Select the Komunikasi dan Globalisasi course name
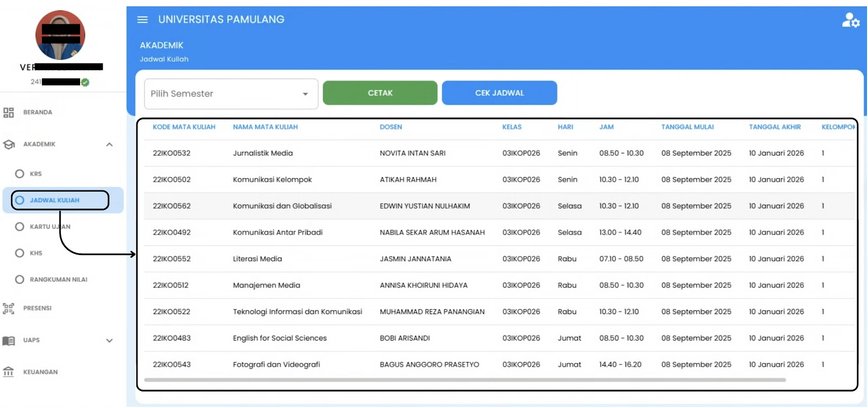The width and height of the screenshot is (868, 408). (282, 206)
